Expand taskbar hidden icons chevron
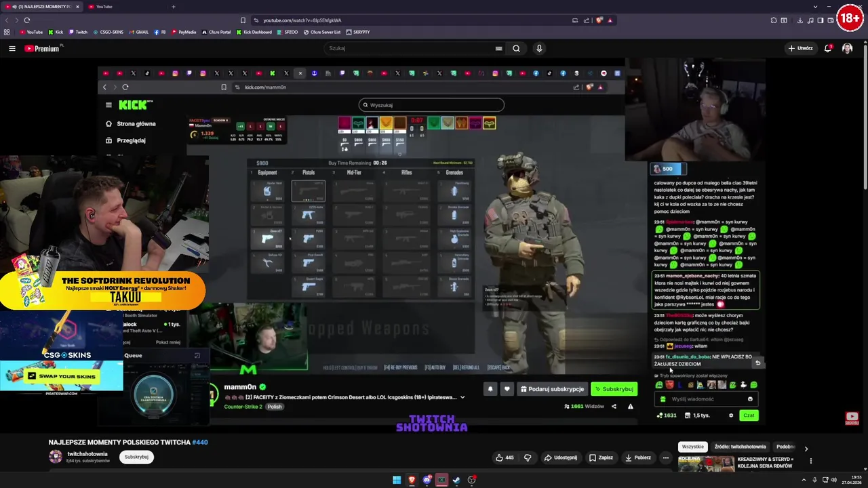Screen dimensions: 868x488 click(805, 480)
